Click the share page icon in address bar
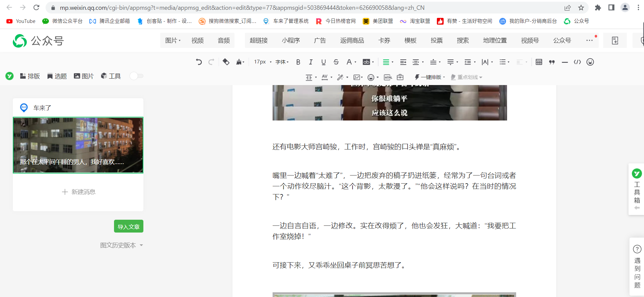 tap(567, 7)
